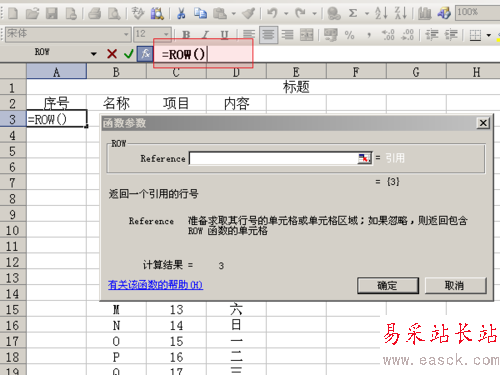This screenshot has height=375, width=500.
Task: Cancel with the 取消 button
Action: [455, 285]
